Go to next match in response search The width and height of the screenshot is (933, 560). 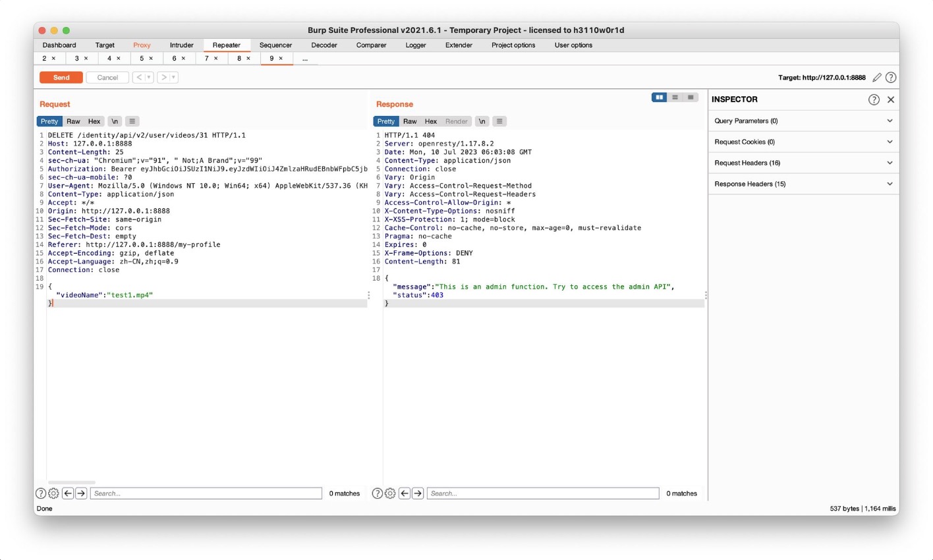click(x=418, y=493)
